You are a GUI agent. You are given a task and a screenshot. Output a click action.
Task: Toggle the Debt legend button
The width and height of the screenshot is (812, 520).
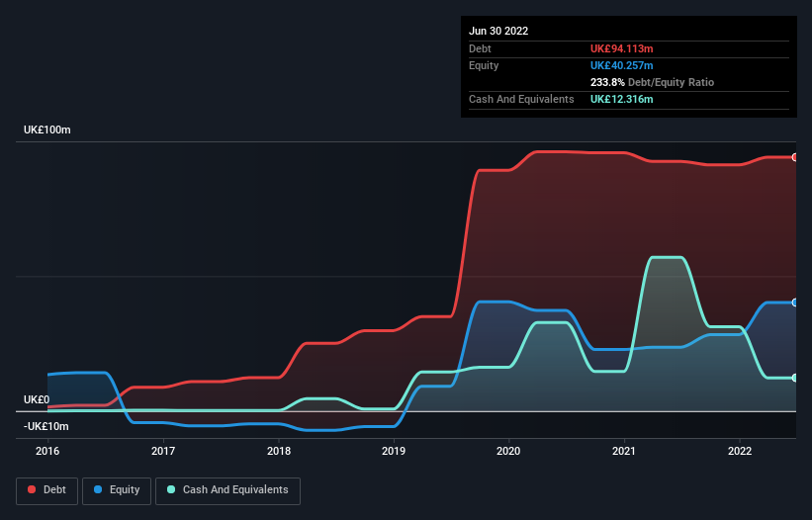tap(47, 490)
